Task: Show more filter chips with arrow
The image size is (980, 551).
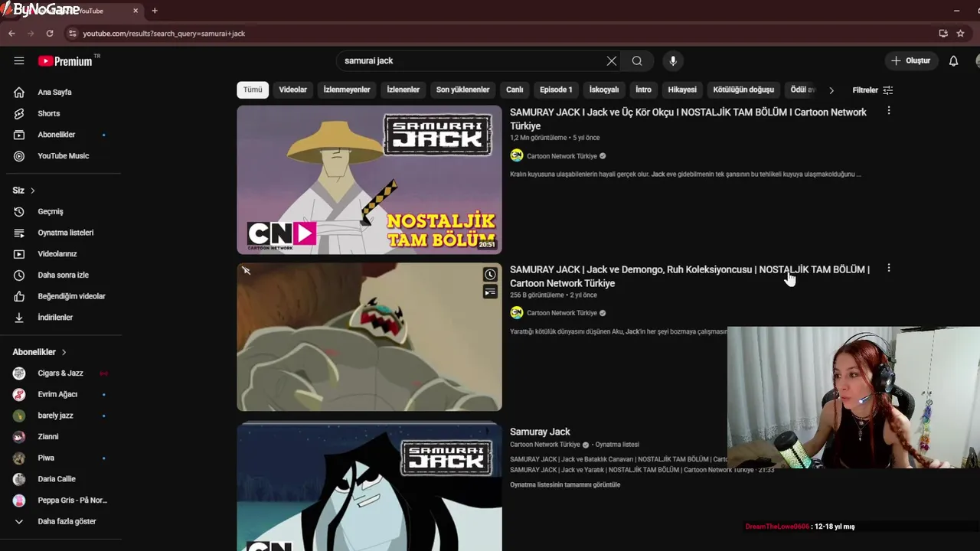Action: [831, 90]
